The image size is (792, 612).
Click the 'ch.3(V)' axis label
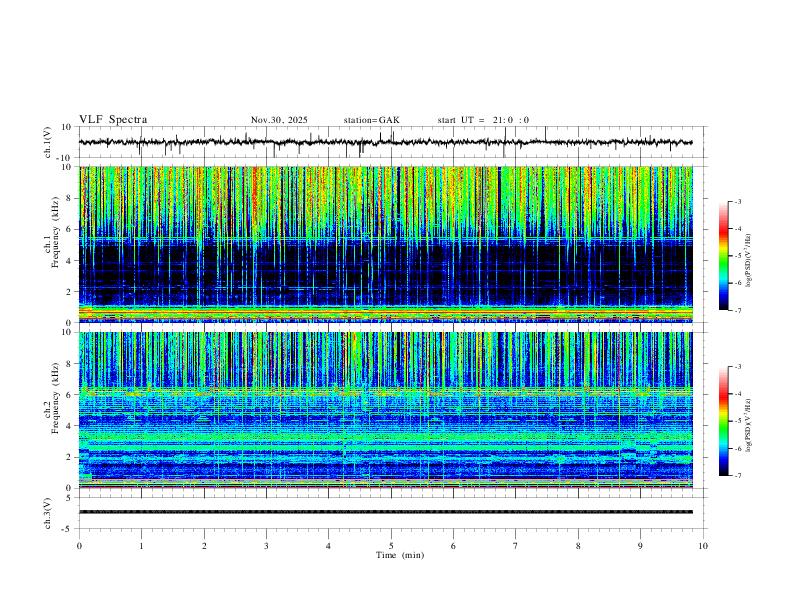(48, 513)
